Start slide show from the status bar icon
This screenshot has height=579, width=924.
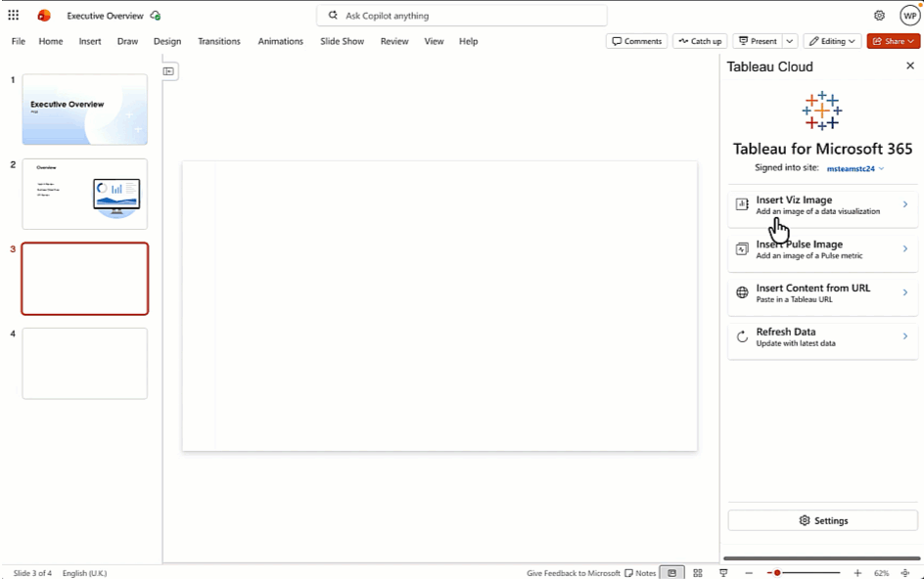(723, 573)
